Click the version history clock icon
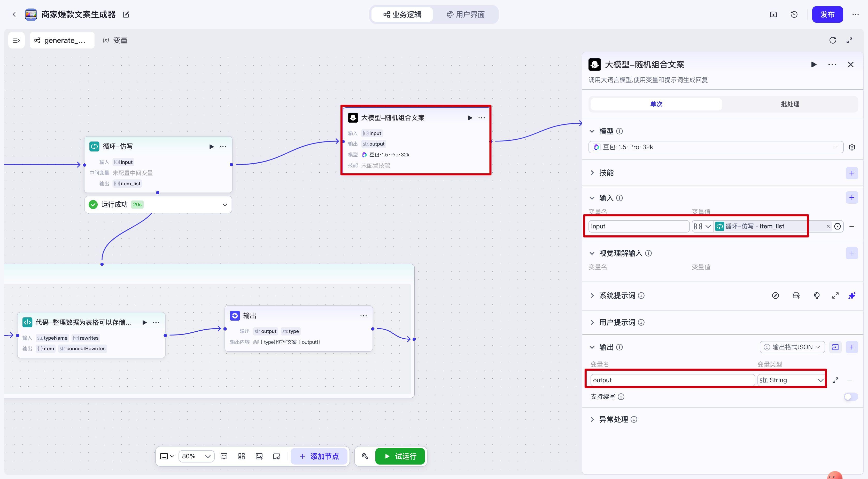Image resolution: width=868 pixels, height=479 pixels. (x=794, y=14)
